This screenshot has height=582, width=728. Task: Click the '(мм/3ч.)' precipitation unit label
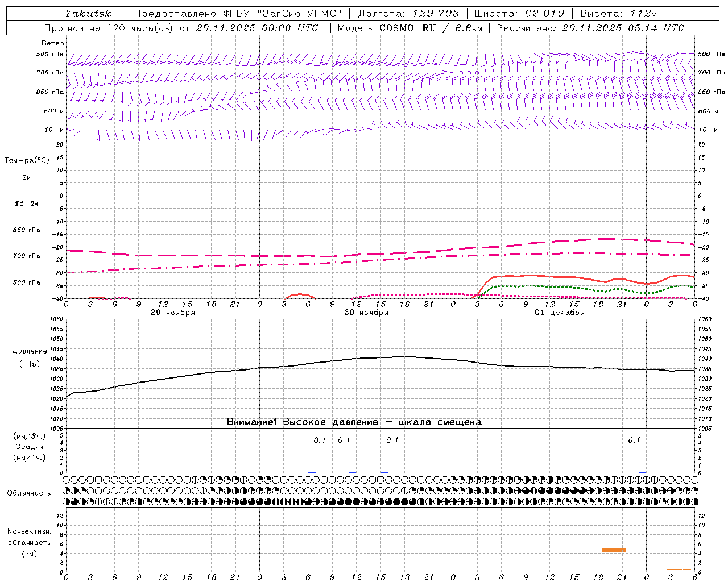point(30,436)
